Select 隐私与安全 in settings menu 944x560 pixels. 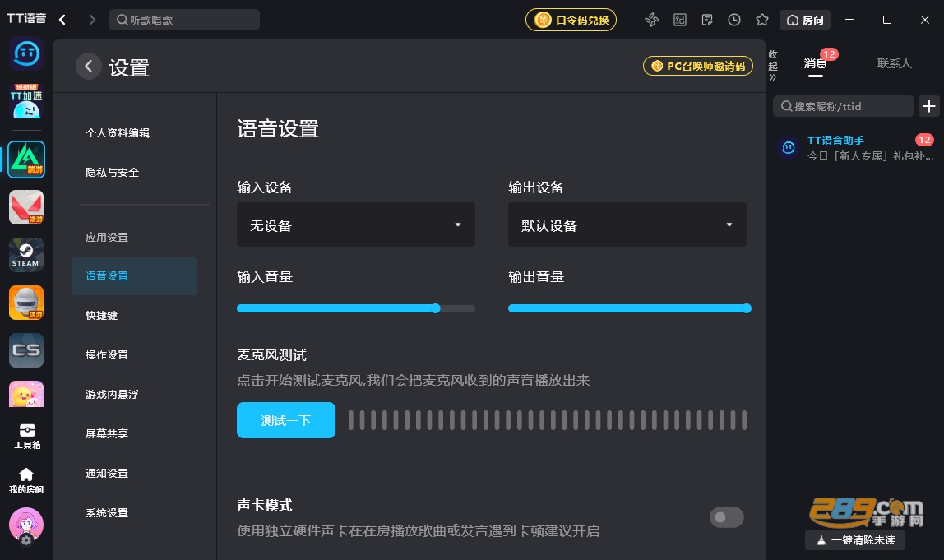click(112, 173)
